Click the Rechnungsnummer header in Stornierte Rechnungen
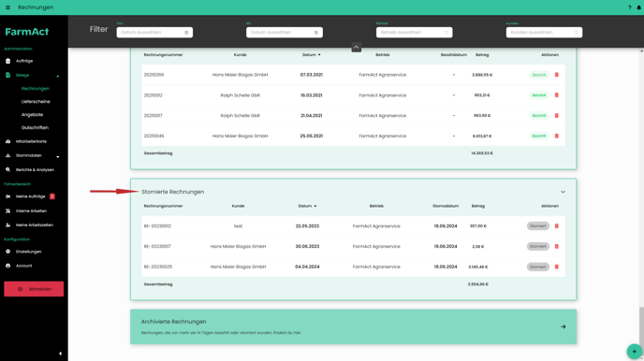 pos(163,206)
